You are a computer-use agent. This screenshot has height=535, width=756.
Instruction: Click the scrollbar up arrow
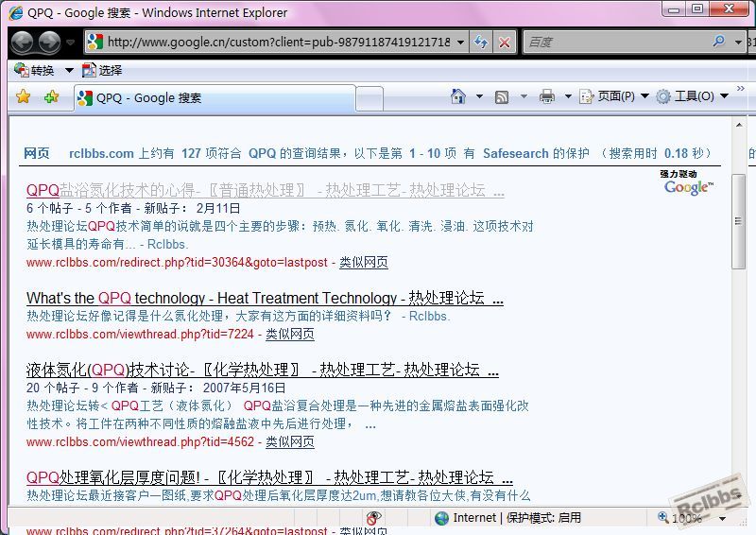[x=739, y=125]
